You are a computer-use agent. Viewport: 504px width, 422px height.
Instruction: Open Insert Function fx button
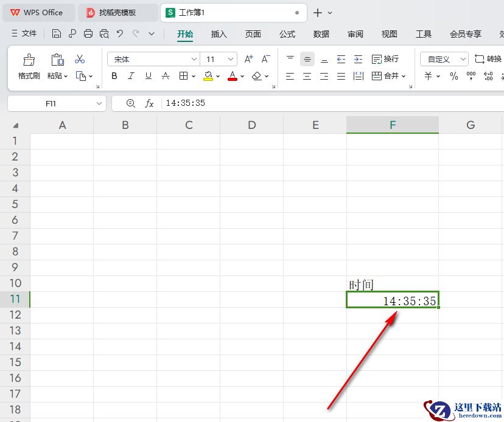(x=149, y=103)
